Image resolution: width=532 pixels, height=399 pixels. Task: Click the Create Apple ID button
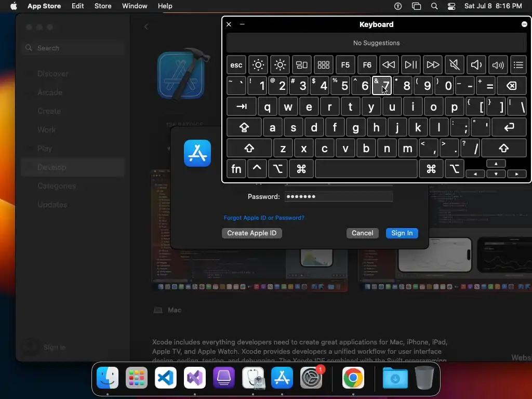point(252,233)
